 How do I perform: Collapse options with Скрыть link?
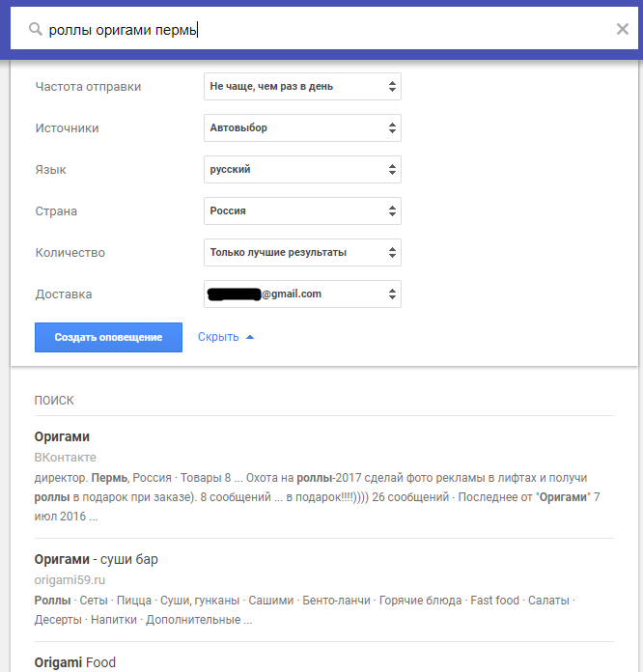point(226,337)
